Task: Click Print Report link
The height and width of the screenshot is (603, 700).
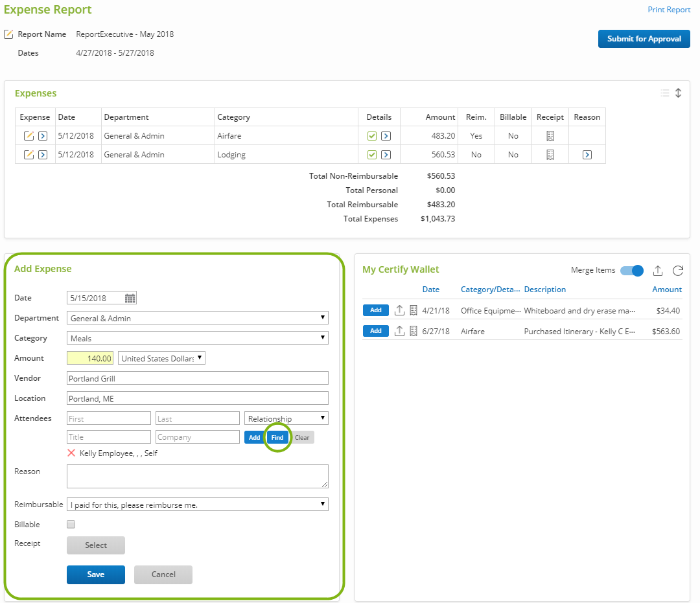Action: (x=669, y=9)
